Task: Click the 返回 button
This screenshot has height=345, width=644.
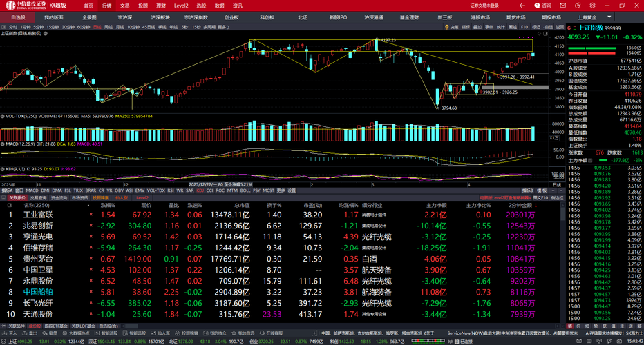Action: tap(560, 27)
